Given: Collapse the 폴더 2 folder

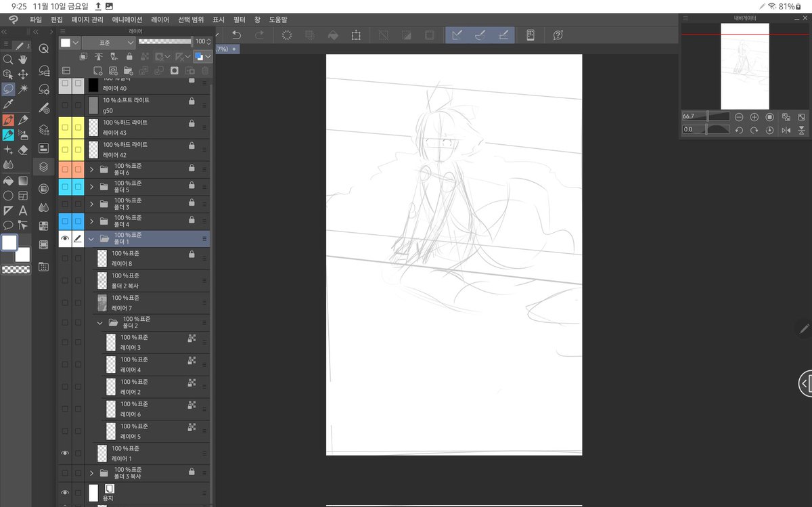Looking at the screenshot, I should pos(100,323).
